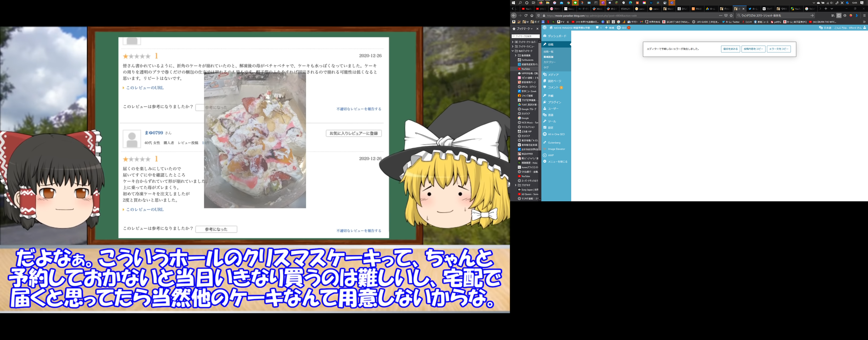The image size is (868, 340).
Task: Open プラグイン menu in WordPress sidebar
Action: [x=556, y=102]
